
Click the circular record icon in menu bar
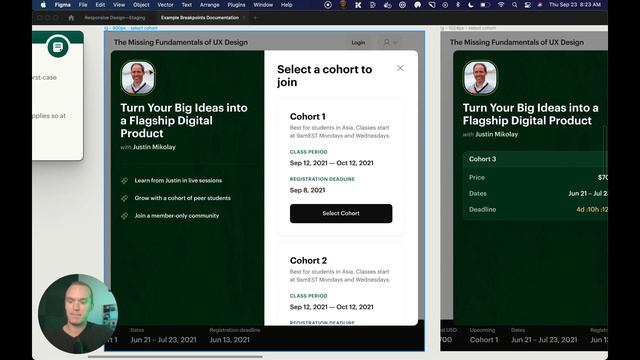[x=328, y=5]
